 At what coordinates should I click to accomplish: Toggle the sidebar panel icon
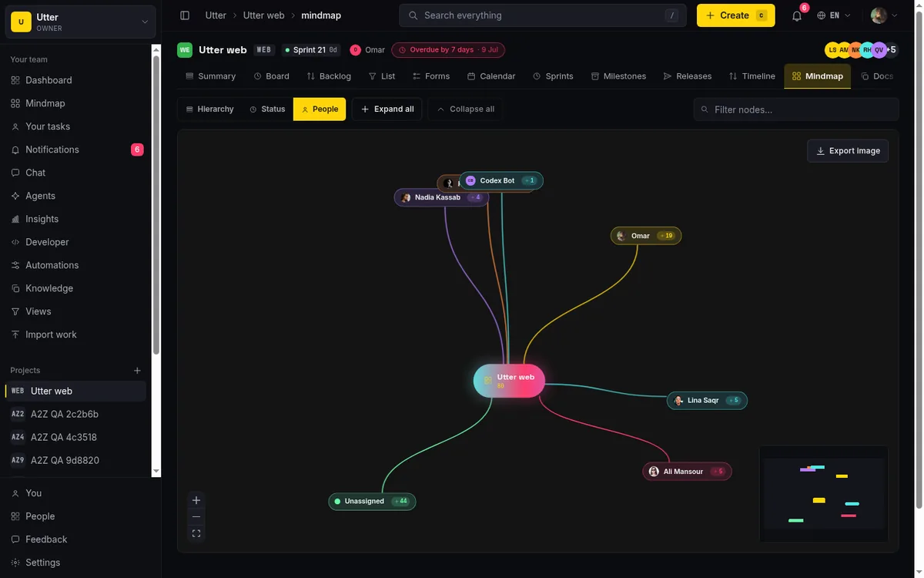point(185,15)
